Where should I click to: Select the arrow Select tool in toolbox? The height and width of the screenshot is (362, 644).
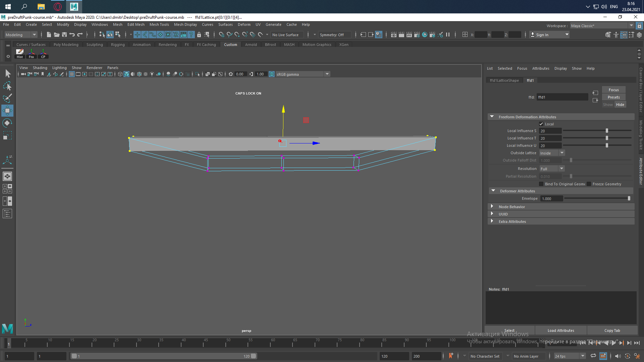(x=8, y=73)
